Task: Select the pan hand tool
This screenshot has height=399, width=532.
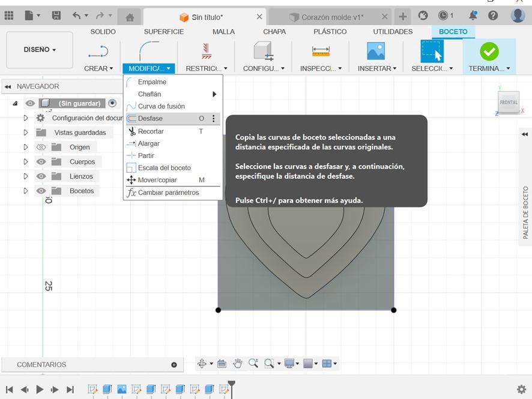Action: click(x=238, y=363)
